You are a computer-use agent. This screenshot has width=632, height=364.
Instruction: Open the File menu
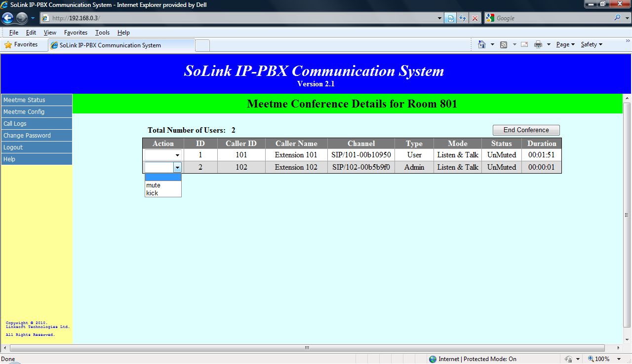(14, 33)
